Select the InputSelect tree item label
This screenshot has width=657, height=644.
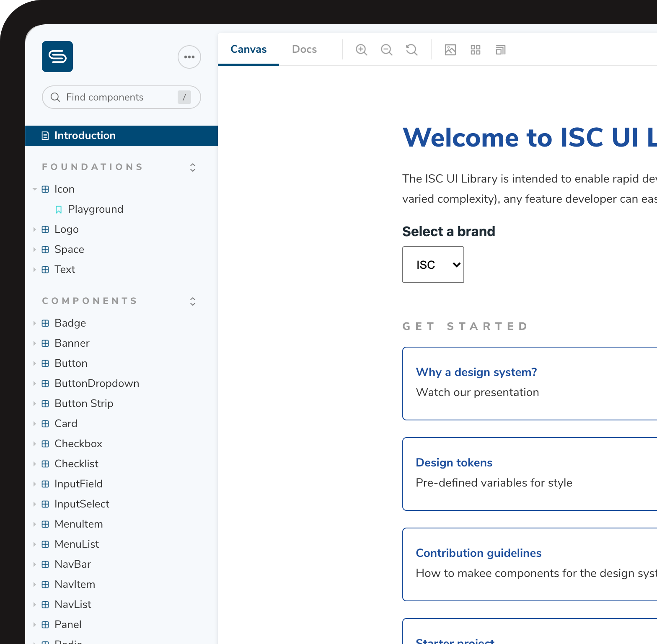[x=82, y=504]
